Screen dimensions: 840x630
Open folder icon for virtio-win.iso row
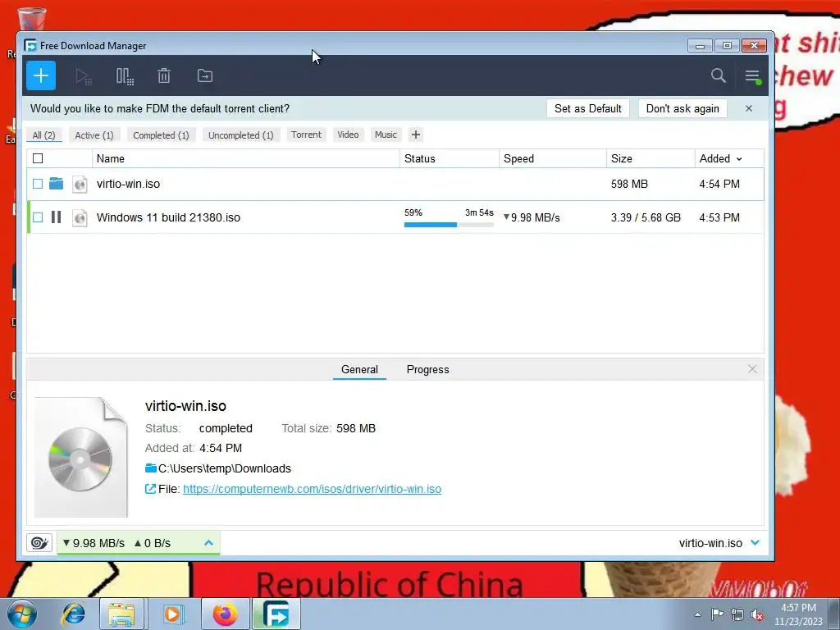57,184
